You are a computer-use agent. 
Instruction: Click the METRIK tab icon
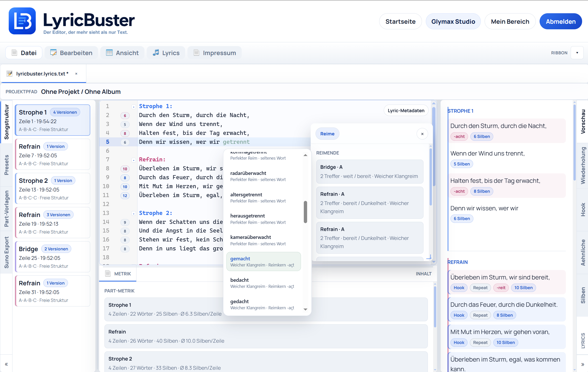pyautogui.click(x=108, y=274)
